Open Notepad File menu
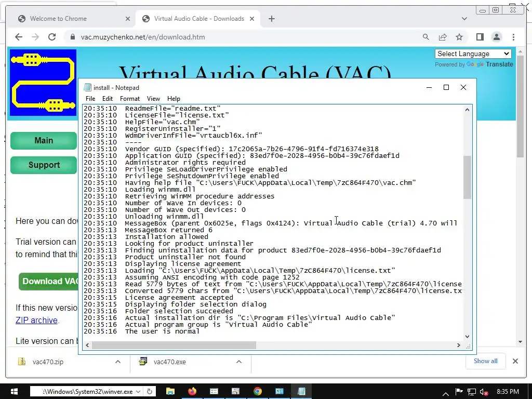Viewport: 532px width, 399px height. point(90,99)
